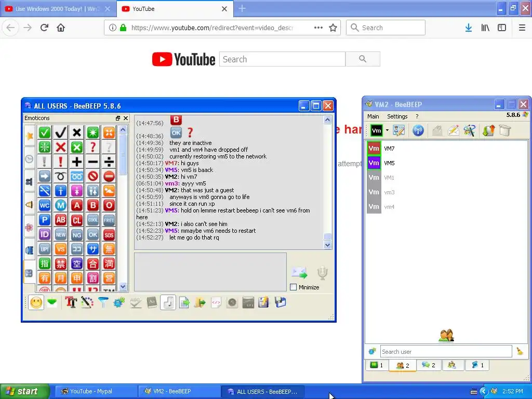Toggle the smiley emoticons button in chat toolbar
This screenshot has height=399, width=532.
36,302
